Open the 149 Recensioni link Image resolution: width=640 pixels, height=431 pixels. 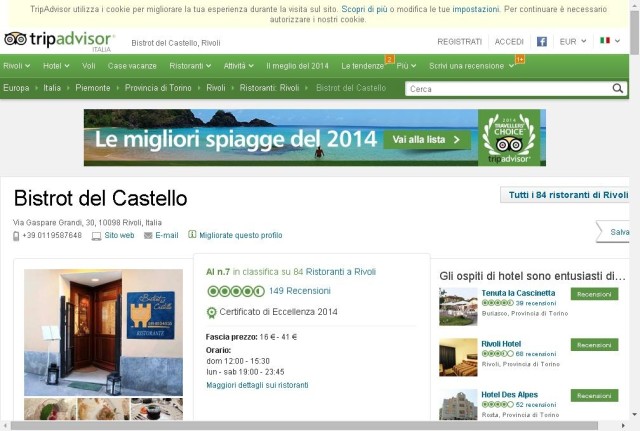(x=300, y=291)
